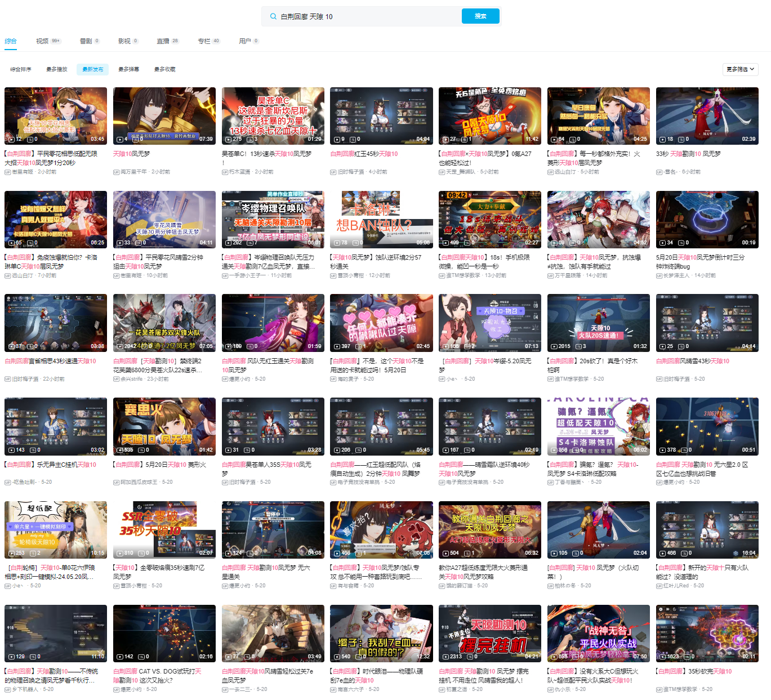Switch to the 直播 tab
The width and height of the screenshot is (771, 700).
(168, 41)
